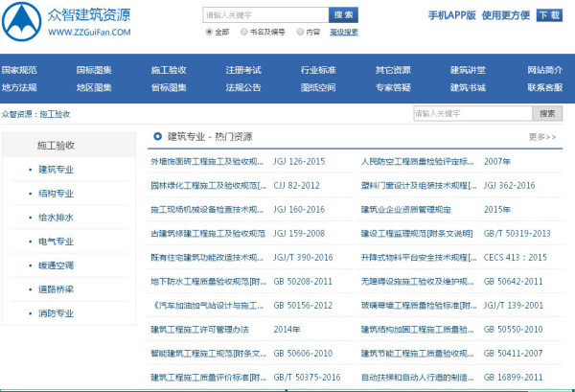Screen dimensions: 575x392
Task: Open the 注册考试 navigation item
Action: click(x=243, y=70)
